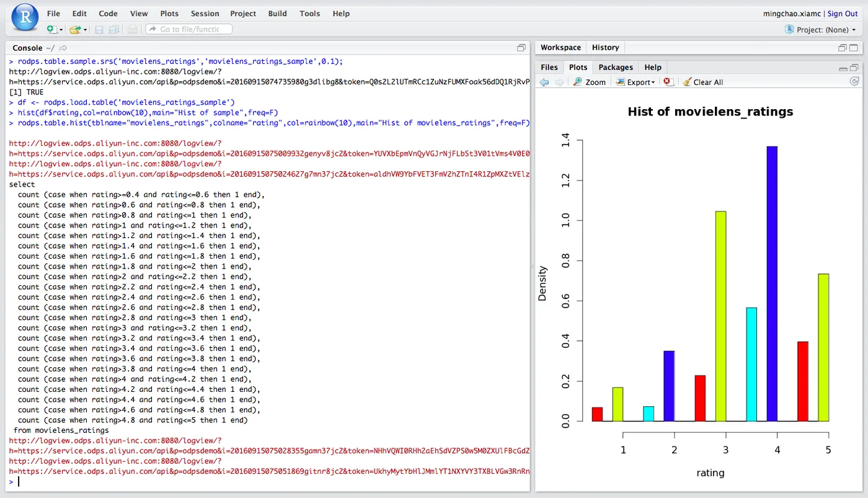This screenshot has width=868, height=498.
Task: Open the Session menu
Action: [x=205, y=13]
